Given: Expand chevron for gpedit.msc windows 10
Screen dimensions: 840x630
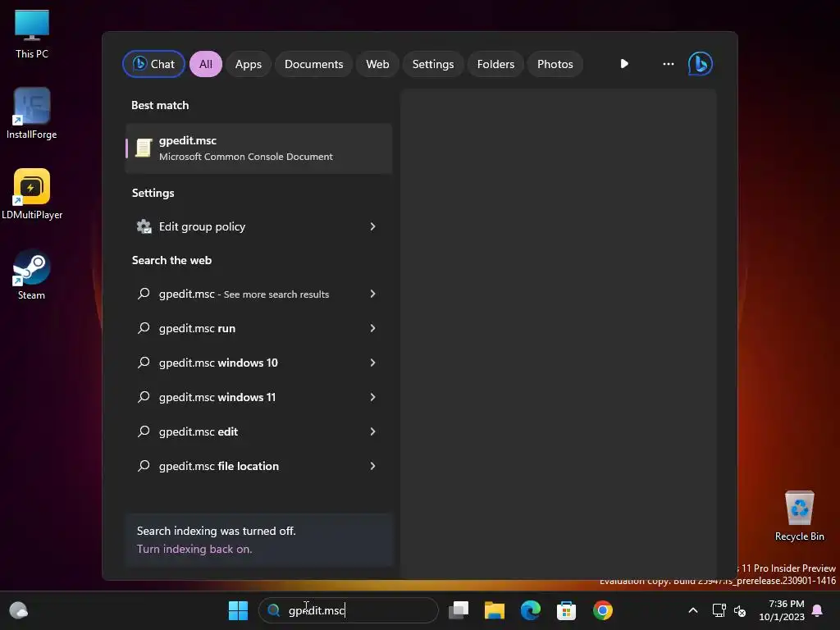Looking at the screenshot, I should coord(373,363).
